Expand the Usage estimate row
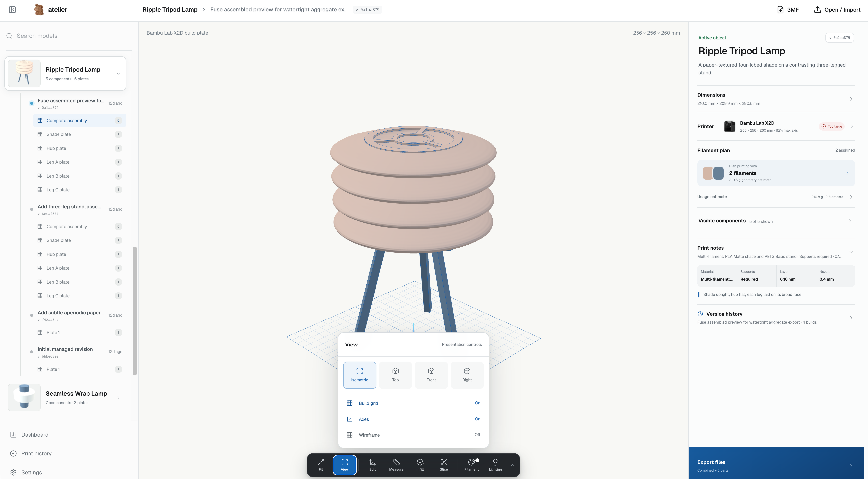 coord(776,197)
